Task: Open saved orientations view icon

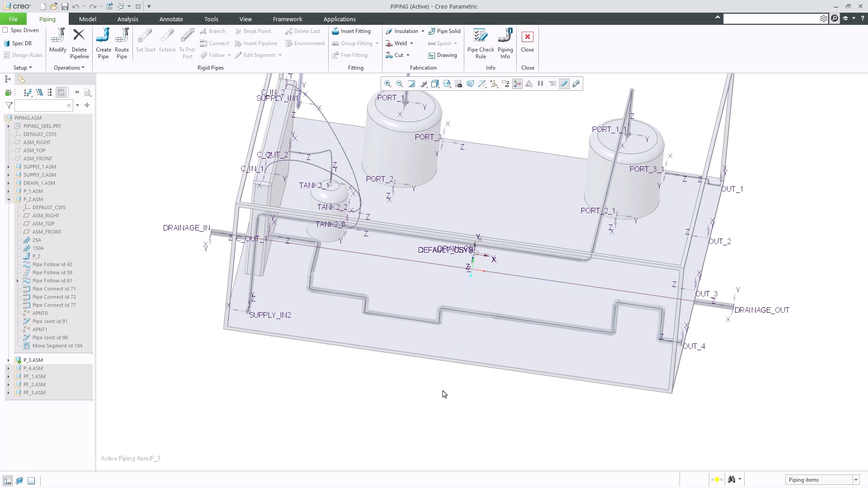Action: pos(447,84)
